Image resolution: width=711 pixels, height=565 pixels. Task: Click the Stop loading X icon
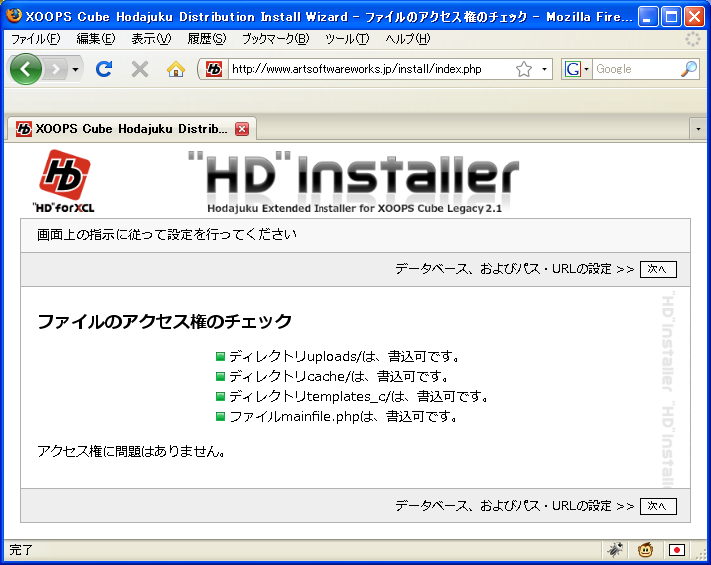point(140,69)
